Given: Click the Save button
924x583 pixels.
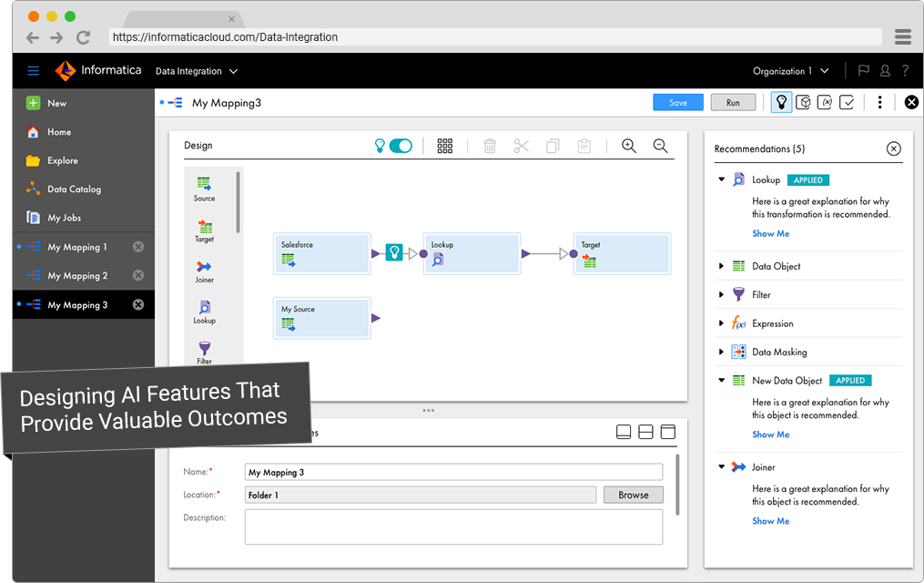Looking at the screenshot, I should pyautogui.click(x=677, y=103).
